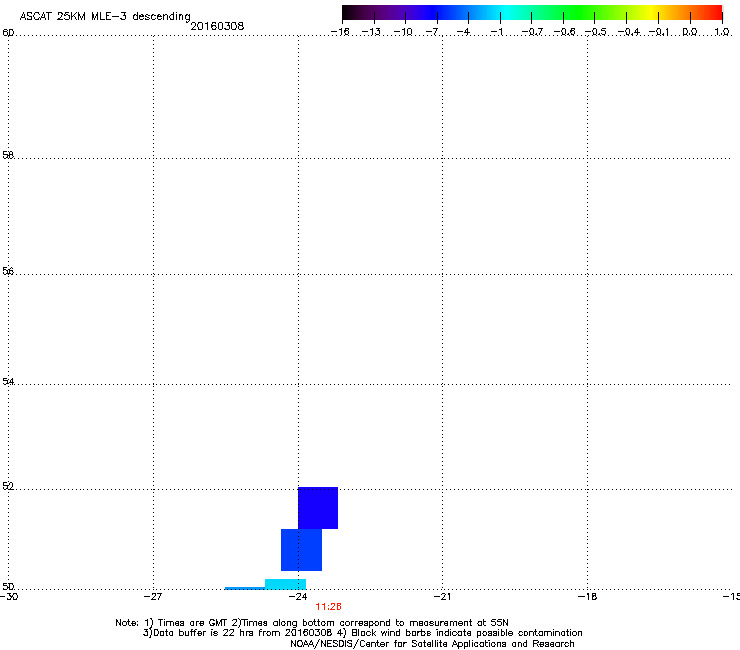The height and width of the screenshot is (650, 740).
Task: Click the colorbar tick label -0.7
Action: pos(532,32)
